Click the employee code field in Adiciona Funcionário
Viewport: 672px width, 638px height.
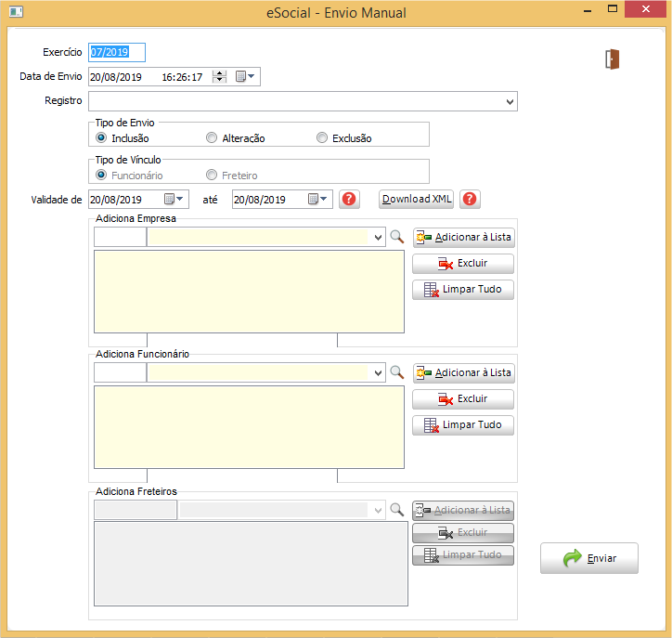120,372
